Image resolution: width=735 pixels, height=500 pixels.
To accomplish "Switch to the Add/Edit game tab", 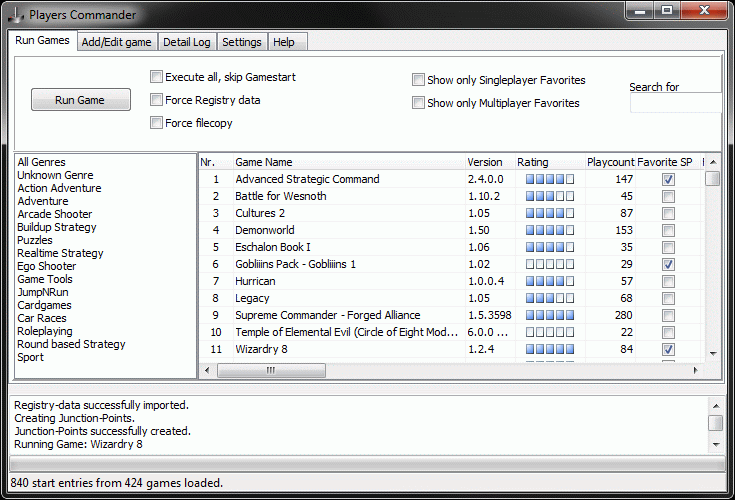I will (x=116, y=42).
